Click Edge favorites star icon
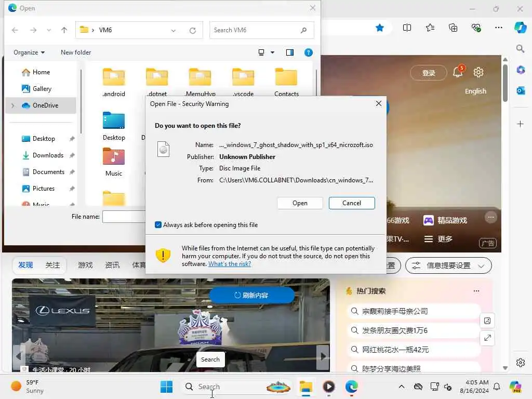This screenshot has width=532, height=399. click(380, 28)
